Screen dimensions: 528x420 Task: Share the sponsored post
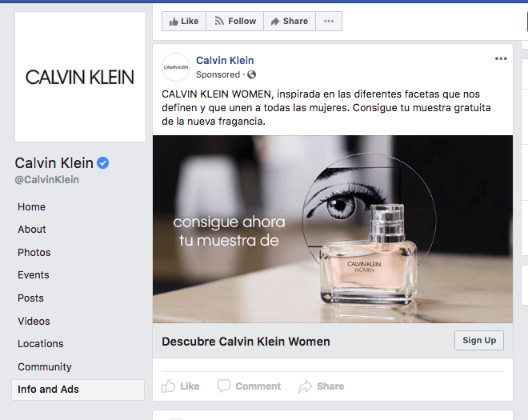point(322,386)
